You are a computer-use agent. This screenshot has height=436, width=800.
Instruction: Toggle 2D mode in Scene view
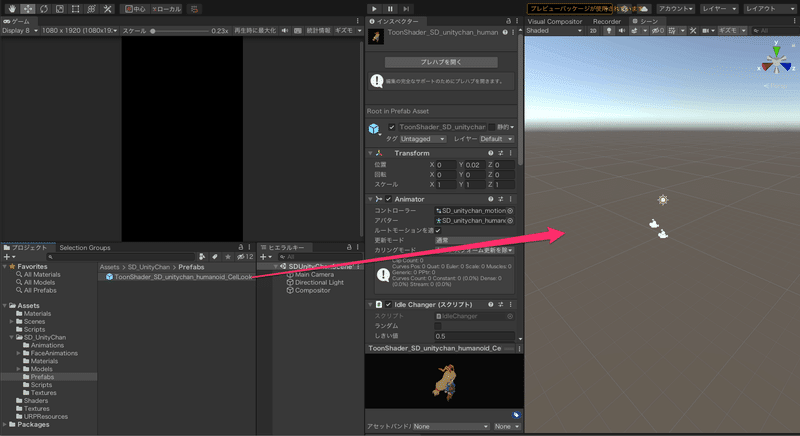(593, 31)
